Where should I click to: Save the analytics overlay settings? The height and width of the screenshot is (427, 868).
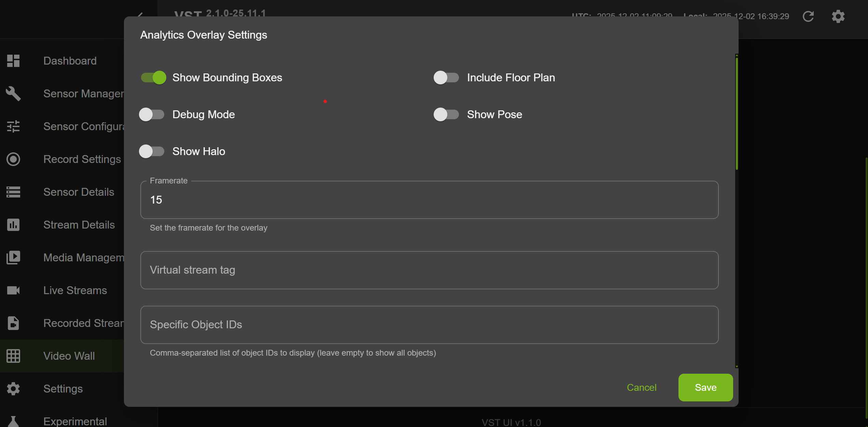click(x=705, y=387)
